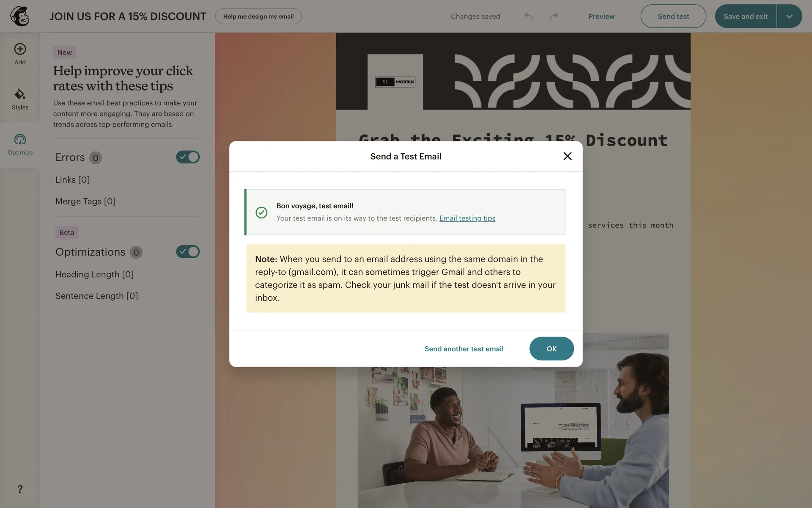The width and height of the screenshot is (812, 508).
Task: Select the Optimize sidebar icon
Action: pos(20,145)
